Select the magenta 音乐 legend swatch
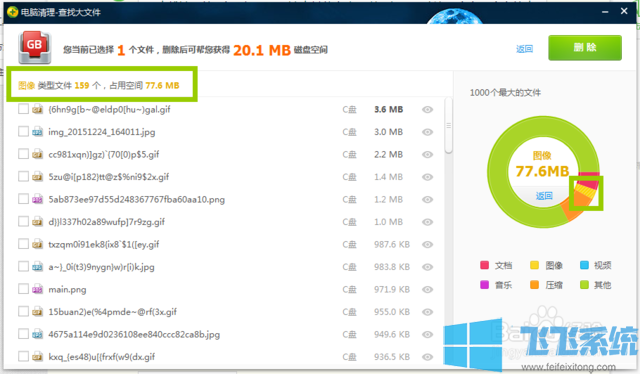The image size is (640, 374). click(x=484, y=285)
